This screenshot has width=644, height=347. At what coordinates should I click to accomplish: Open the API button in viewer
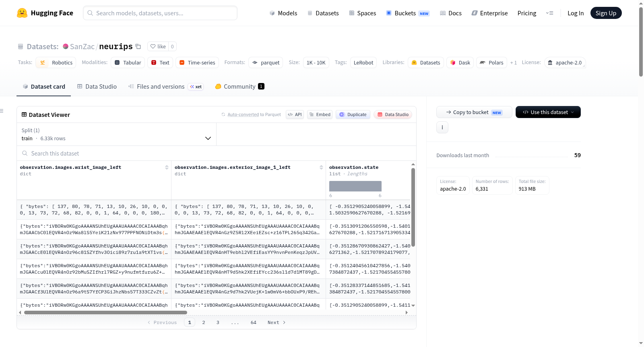click(295, 114)
